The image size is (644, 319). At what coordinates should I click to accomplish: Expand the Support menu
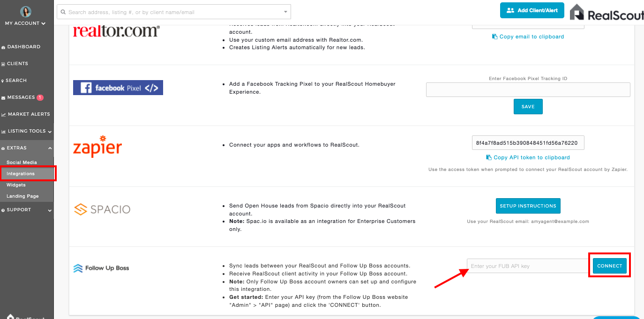pos(27,210)
